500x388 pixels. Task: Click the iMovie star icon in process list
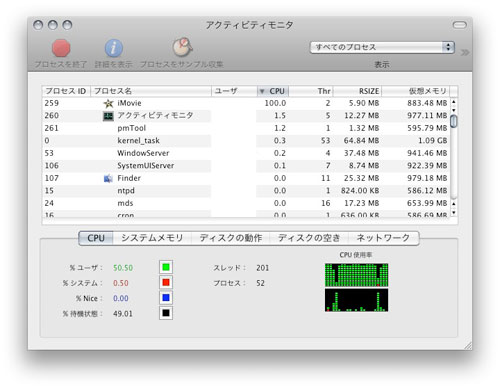coord(108,103)
